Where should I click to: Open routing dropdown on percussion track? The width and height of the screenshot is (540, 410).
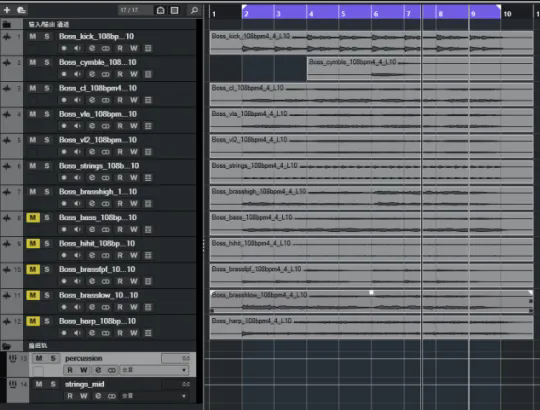point(154,370)
